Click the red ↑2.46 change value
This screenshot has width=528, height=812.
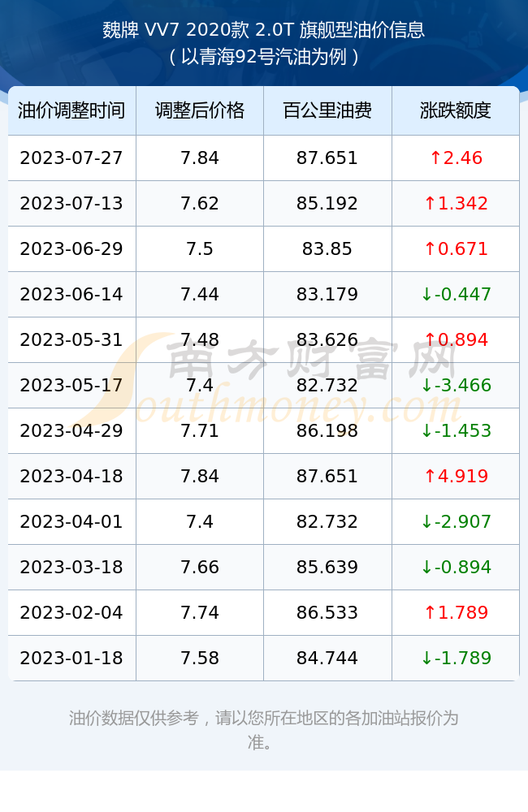(456, 158)
